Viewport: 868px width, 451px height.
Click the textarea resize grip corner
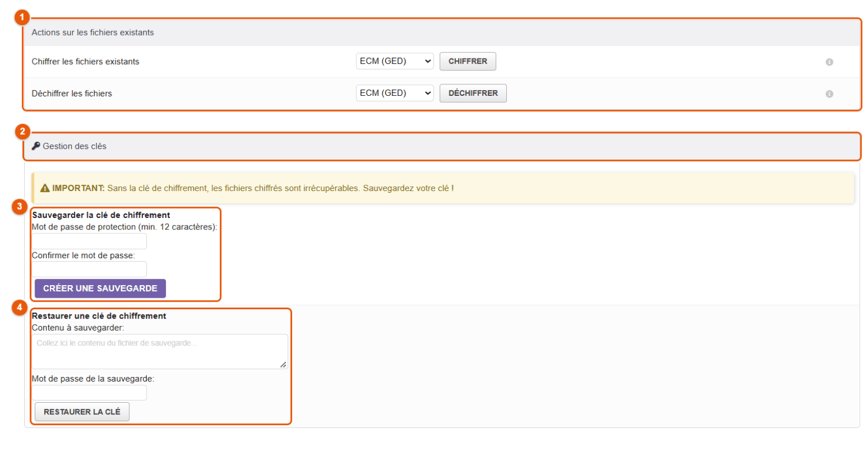(284, 364)
